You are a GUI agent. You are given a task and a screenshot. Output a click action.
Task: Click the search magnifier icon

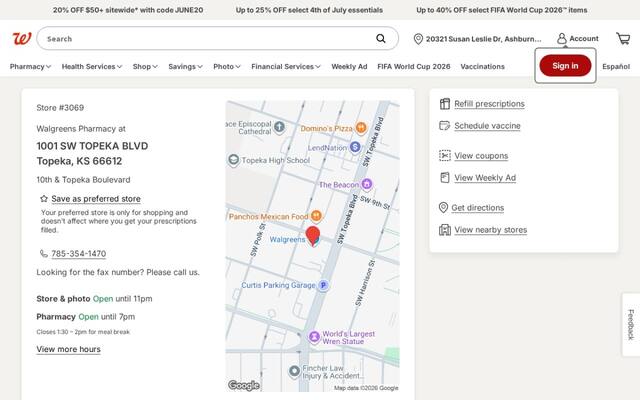coord(380,38)
